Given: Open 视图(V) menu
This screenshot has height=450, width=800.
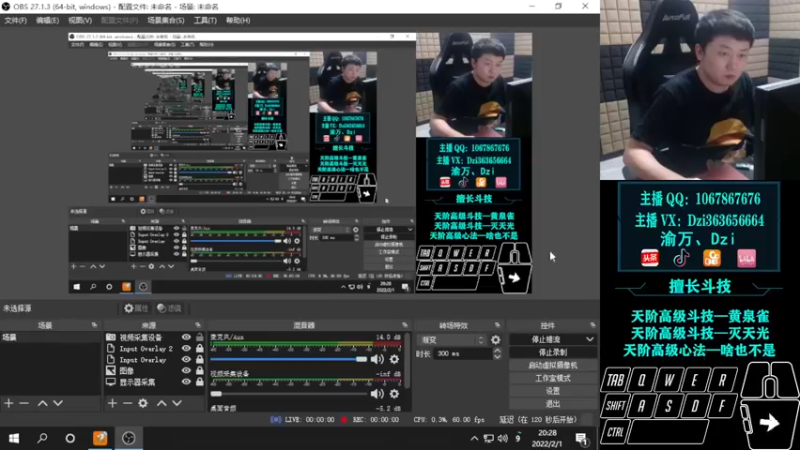Looking at the screenshot, I should coord(80,20).
